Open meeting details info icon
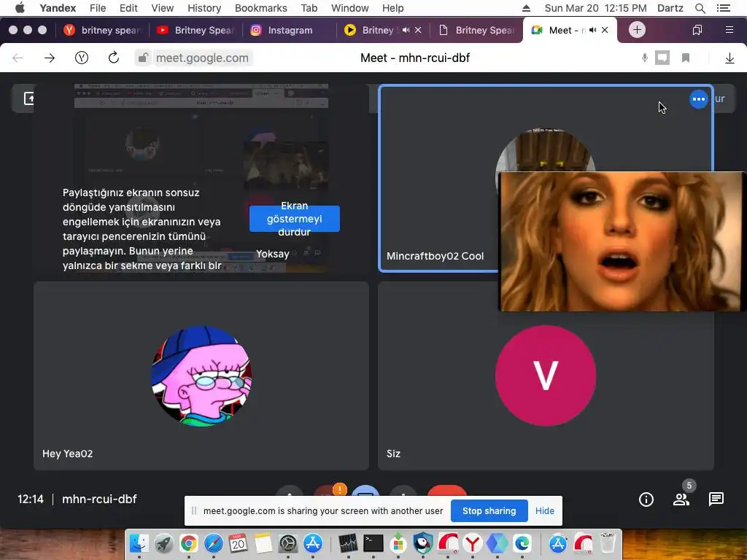747x560 pixels. point(646,499)
